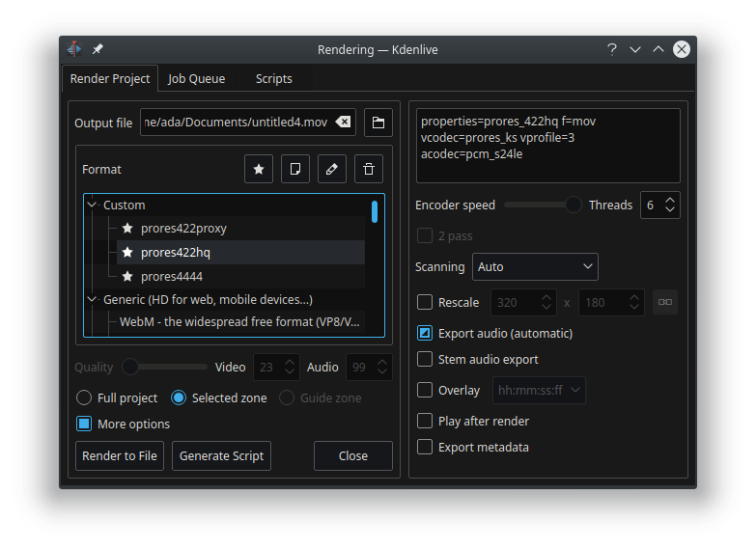Image resolution: width=756 pixels, height=548 pixels.
Task: Edit the selected preset with pencil icon
Action: pyautogui.click(x=332, y=169)
